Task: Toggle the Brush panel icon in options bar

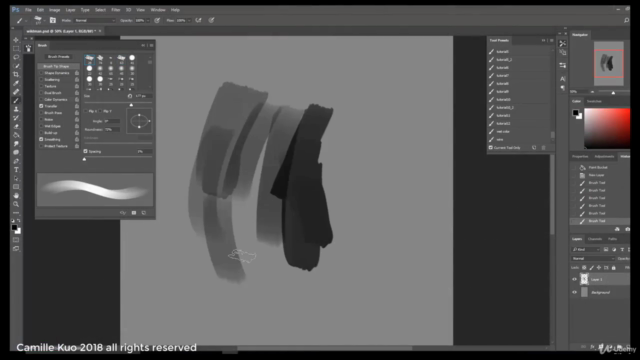Action: (53, 20)
